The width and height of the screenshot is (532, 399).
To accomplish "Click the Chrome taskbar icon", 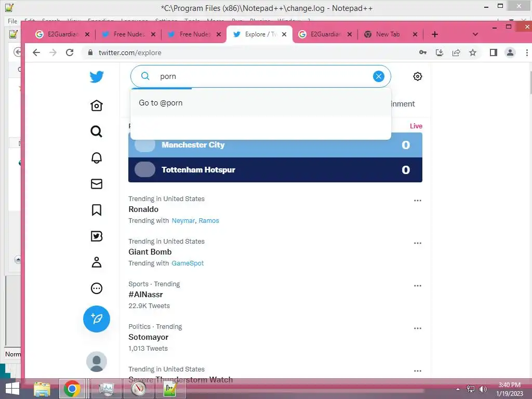I will (72, 389).
